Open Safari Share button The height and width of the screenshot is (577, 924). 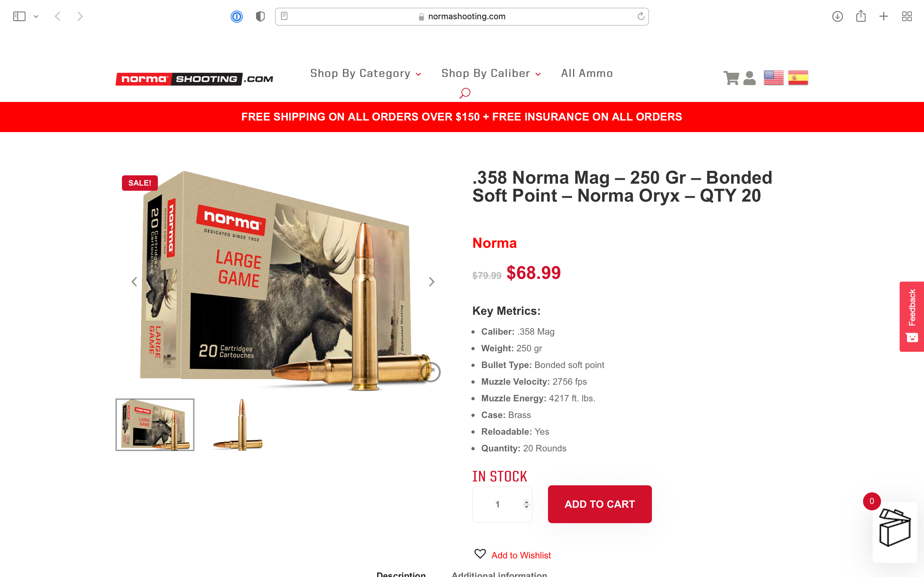click(860, 16)
